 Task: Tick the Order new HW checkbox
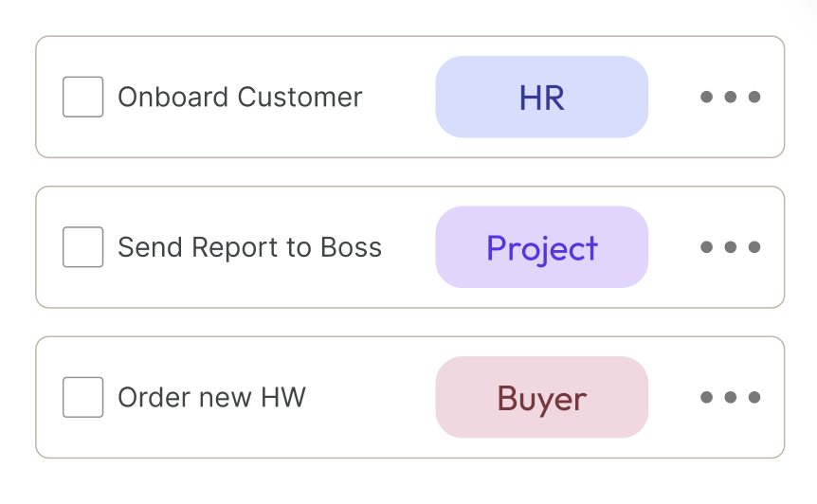click(82, 397)
